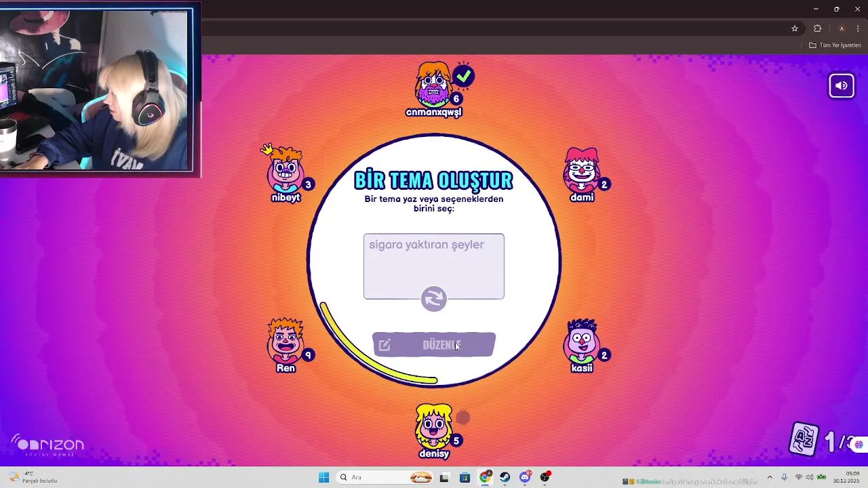This screenshot has height=488, width=868.
Task: Click the green checkmark next to cnmanxqwsl
Action: point(464,76)
